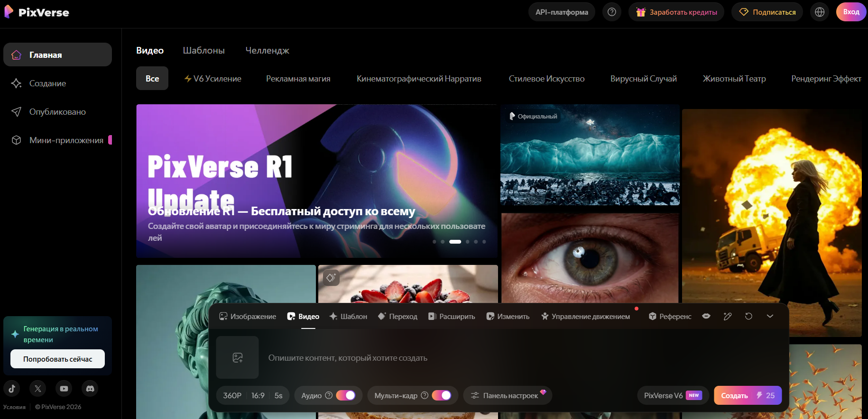
Task: Open the language globe icon
Action: click(x=820, y=12)
